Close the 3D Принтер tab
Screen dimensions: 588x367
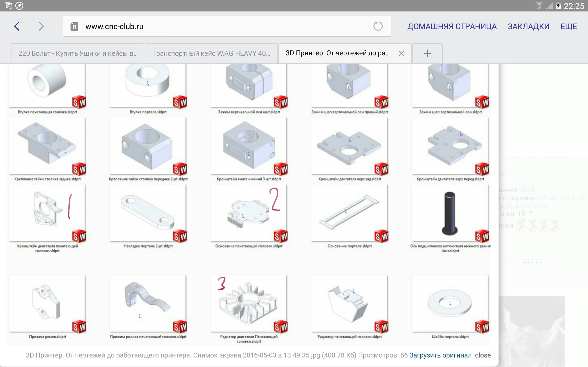point(401,53)
